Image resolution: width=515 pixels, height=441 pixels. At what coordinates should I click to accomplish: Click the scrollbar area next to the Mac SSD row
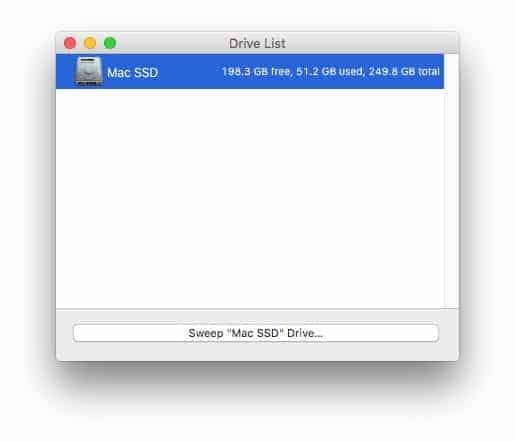pyautogui.click(x=451, y=72)
